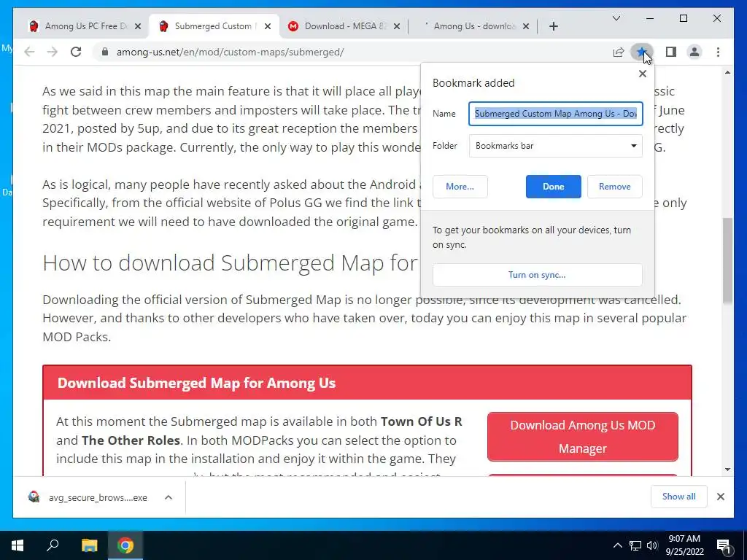The width and height of the screenshot is (747, 560).
Task: Select the Submerged Custom tab
Action: tap(214, 26)
